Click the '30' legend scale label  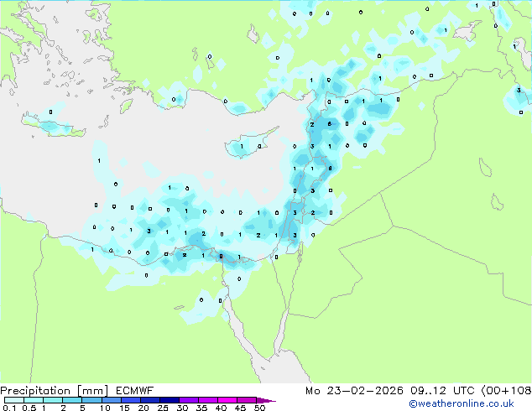click(182, 408)
